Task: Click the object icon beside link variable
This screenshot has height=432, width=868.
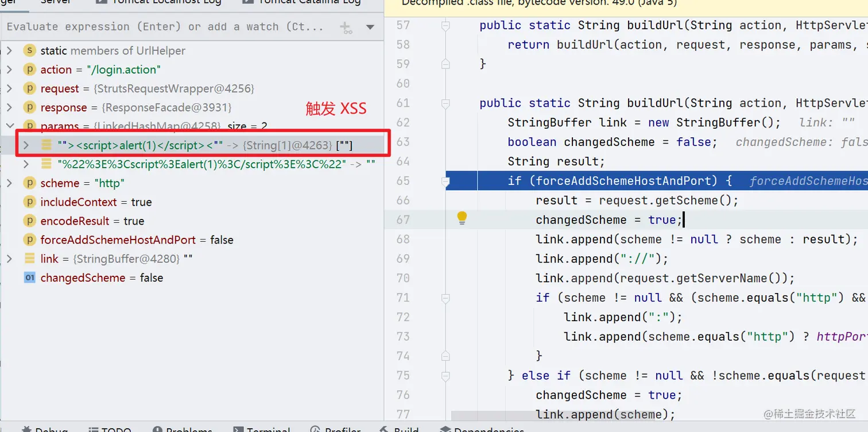Action: pyautogui.click(x=29, y=259)
